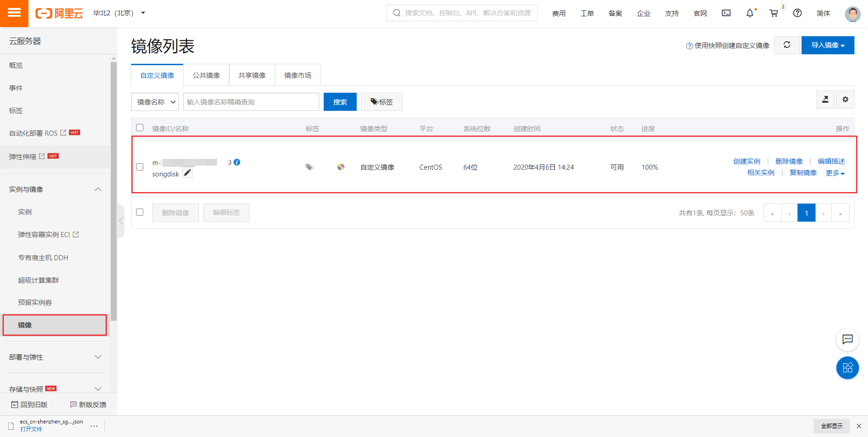Click 相关实例 link
This screenshot has width=868, height=437.
pos(761,172)
